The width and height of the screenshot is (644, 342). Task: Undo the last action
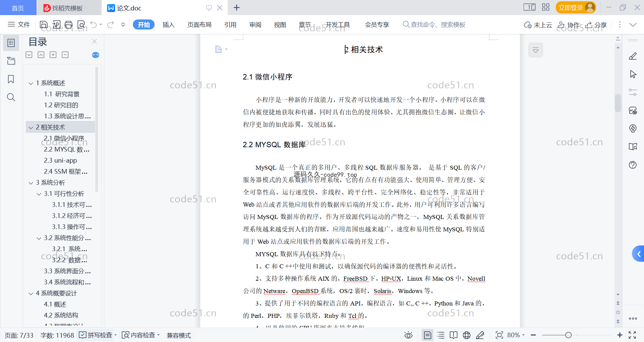94,24
